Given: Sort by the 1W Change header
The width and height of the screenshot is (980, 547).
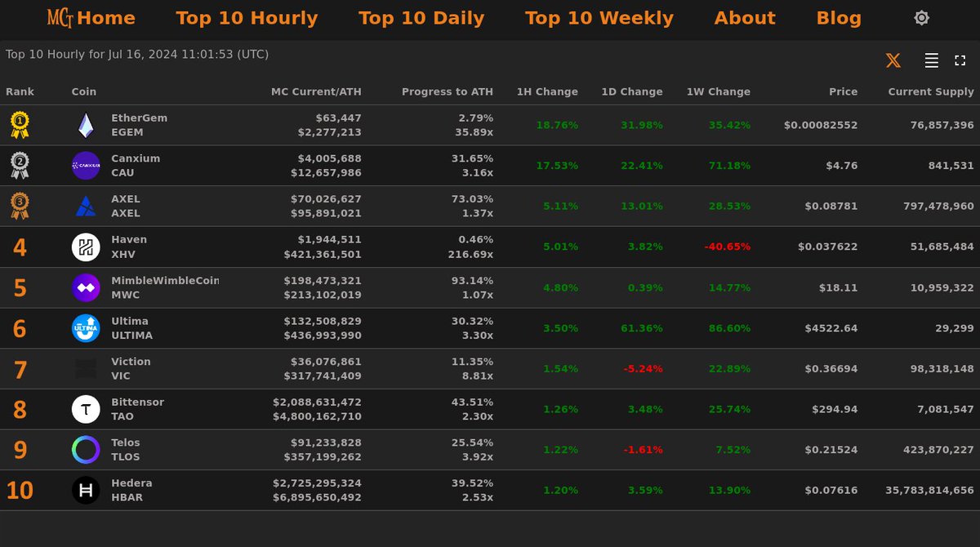Looking at the screenshot, I should [718, 91].
